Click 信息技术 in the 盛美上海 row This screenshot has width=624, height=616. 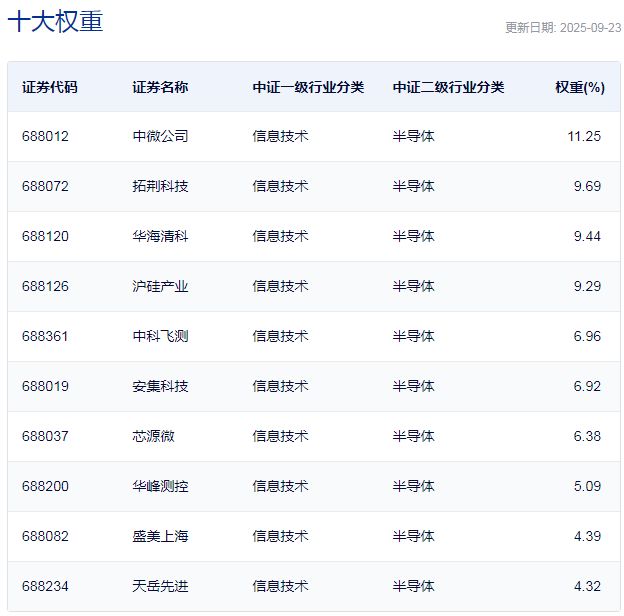pyautogui.click(x=281, y=536)
